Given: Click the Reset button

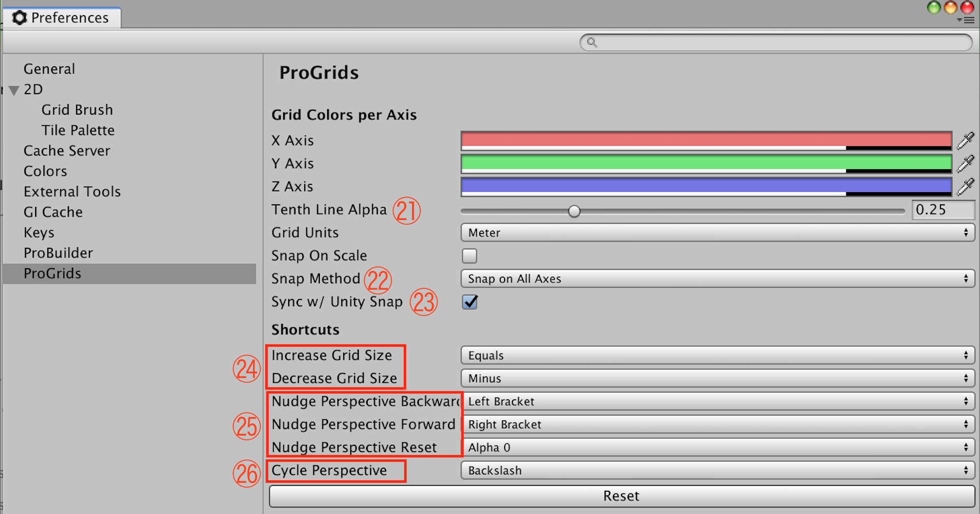Looking at the screenshot, I should tap(622, 496).
